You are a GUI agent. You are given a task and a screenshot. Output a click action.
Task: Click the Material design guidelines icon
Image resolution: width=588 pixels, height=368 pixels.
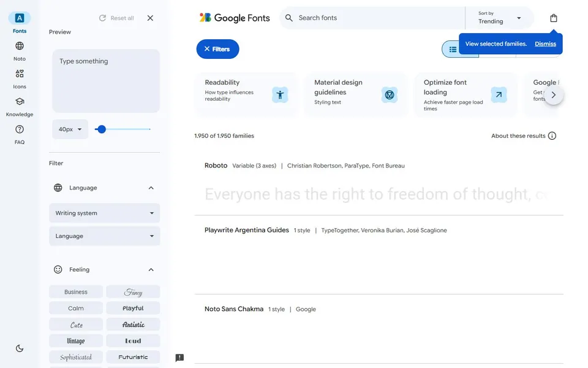click(390, 94)
